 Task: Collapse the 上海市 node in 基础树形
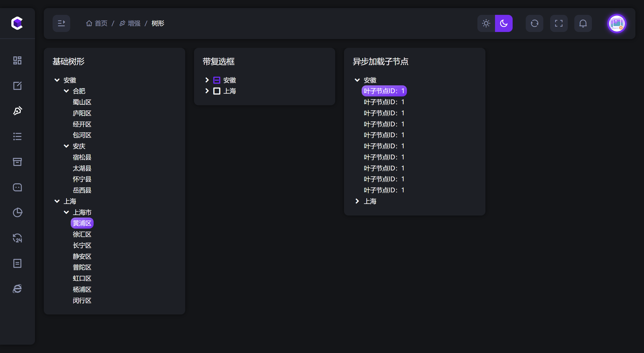click(x=66, y=212)
